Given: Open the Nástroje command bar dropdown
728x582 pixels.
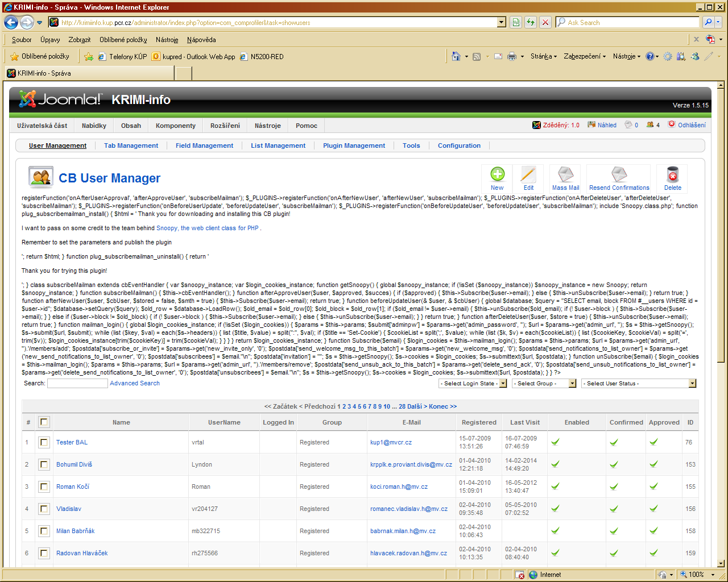Looking at the screenshot, I should (x=627, y=56).
